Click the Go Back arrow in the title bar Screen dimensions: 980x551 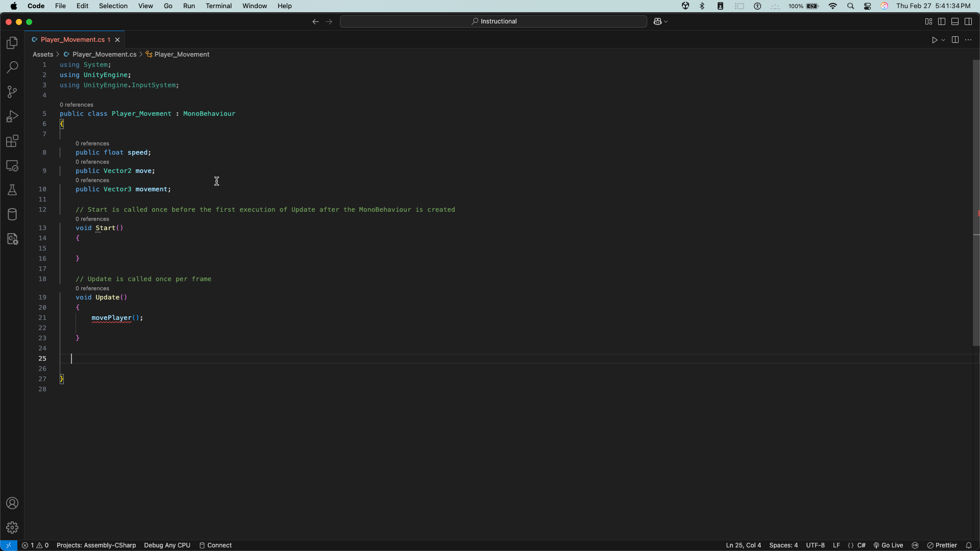tap(315, 21)
